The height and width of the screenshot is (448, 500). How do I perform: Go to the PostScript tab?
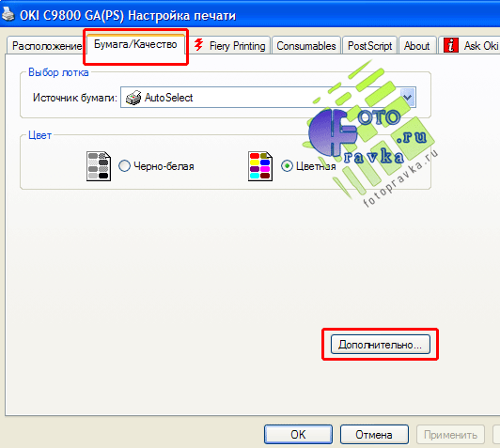coord(370,46)
